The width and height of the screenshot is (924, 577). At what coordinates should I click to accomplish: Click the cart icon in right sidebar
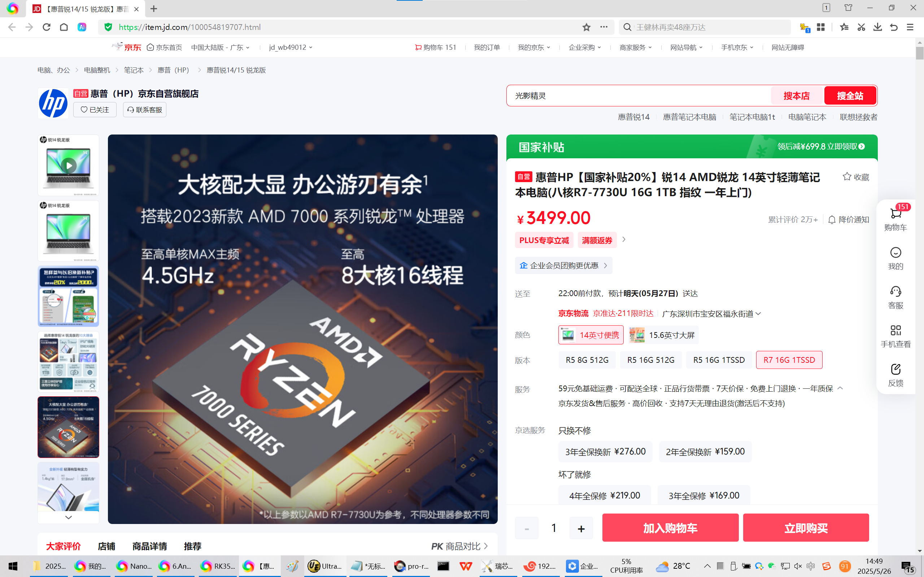(x=895, y=214)
